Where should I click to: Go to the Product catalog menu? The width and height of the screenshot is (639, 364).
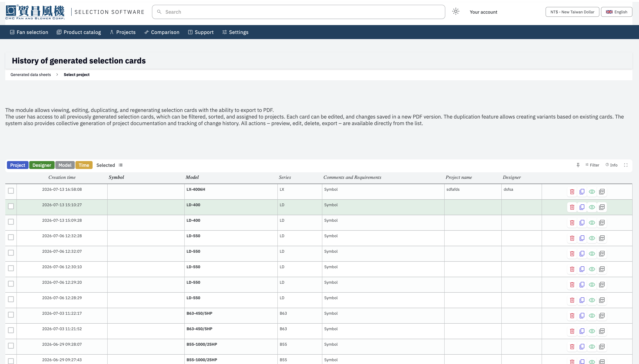[79, 32]
